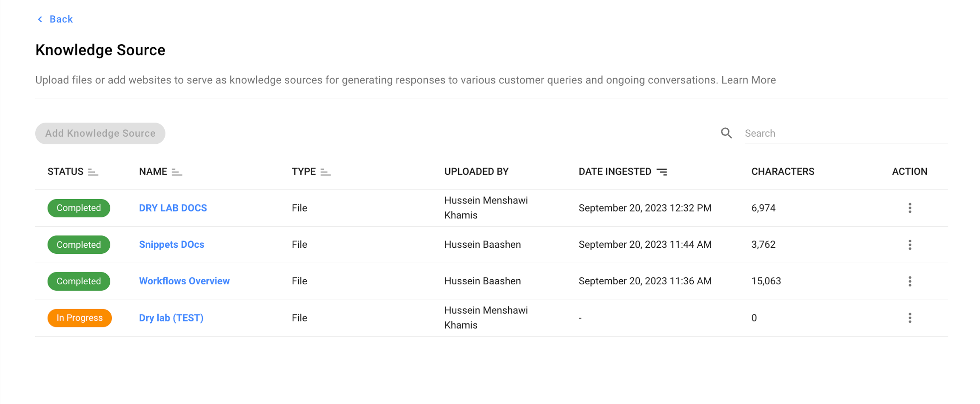Click the back chevron arrow
The width and height of the screenshot is (980, 404).
[x=40, y=19]
